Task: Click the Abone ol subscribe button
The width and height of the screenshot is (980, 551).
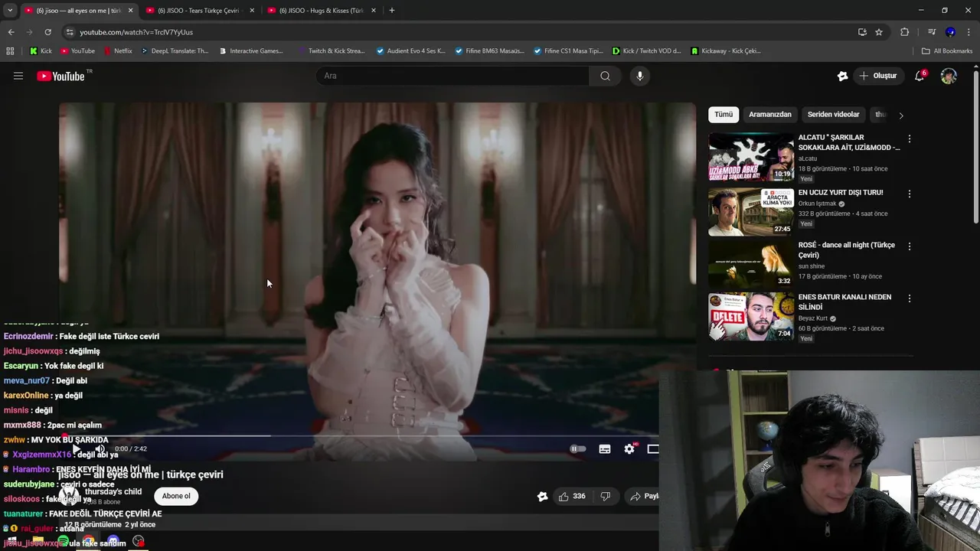Action: point(176,496)
